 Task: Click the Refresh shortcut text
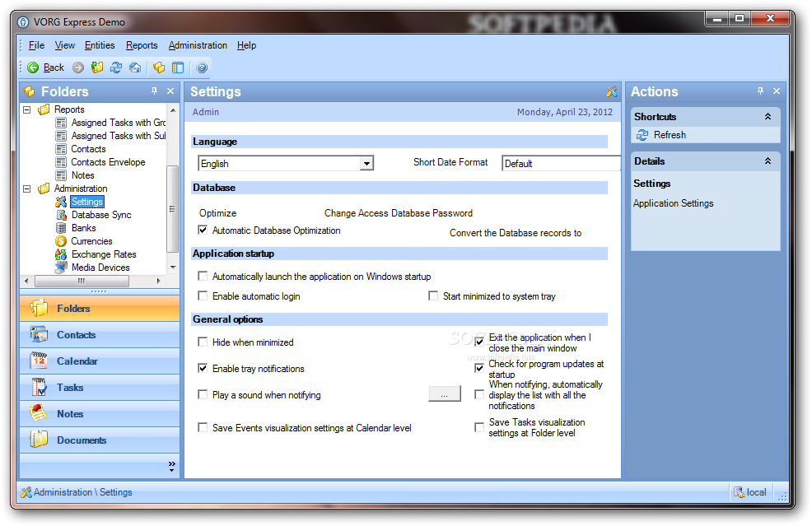point(670,135)
